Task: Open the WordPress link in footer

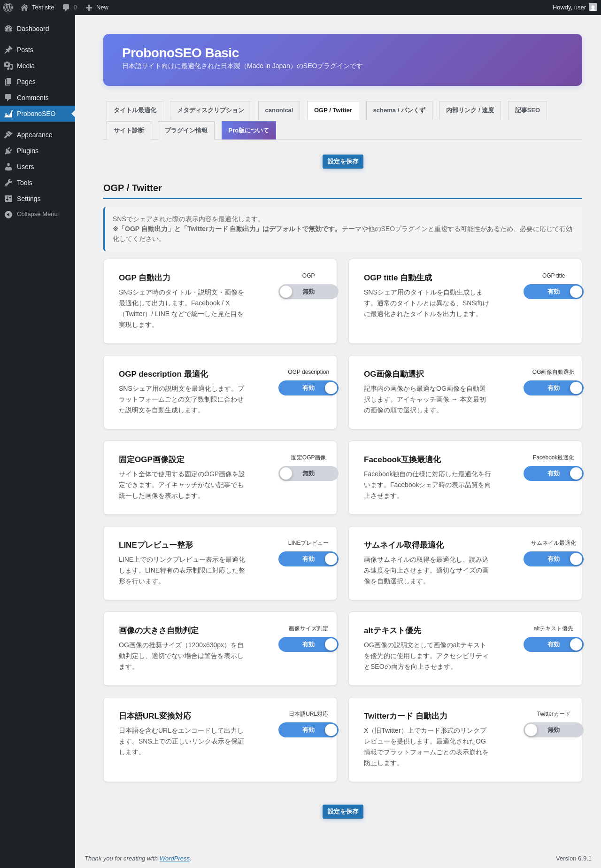Action: (x=175, y=858)
